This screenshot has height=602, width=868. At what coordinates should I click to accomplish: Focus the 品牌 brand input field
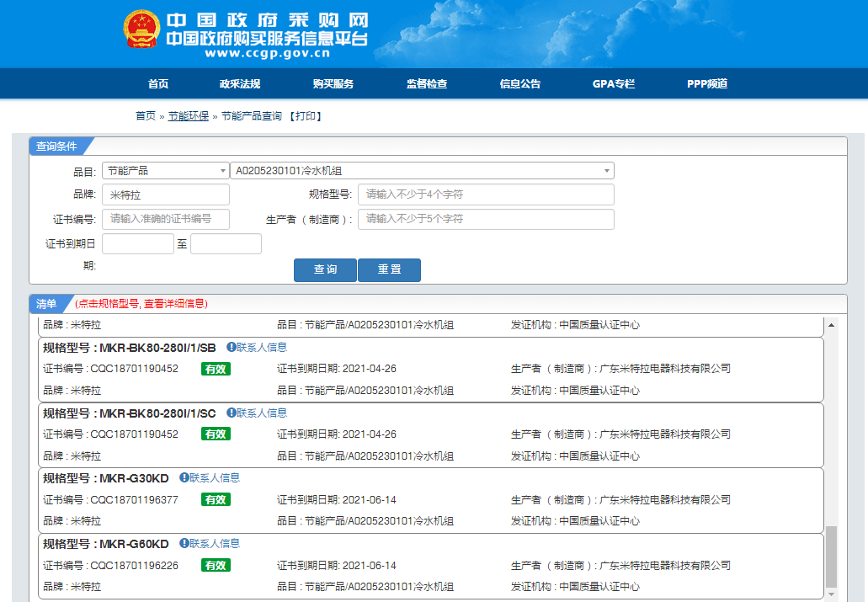166,195
